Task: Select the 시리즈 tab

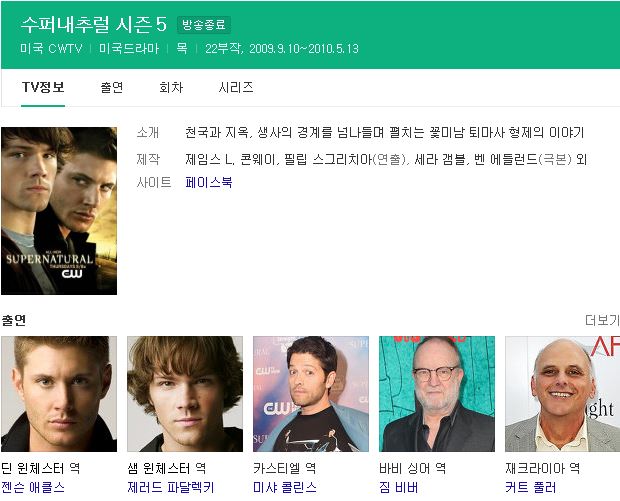Action: [236, 87]
